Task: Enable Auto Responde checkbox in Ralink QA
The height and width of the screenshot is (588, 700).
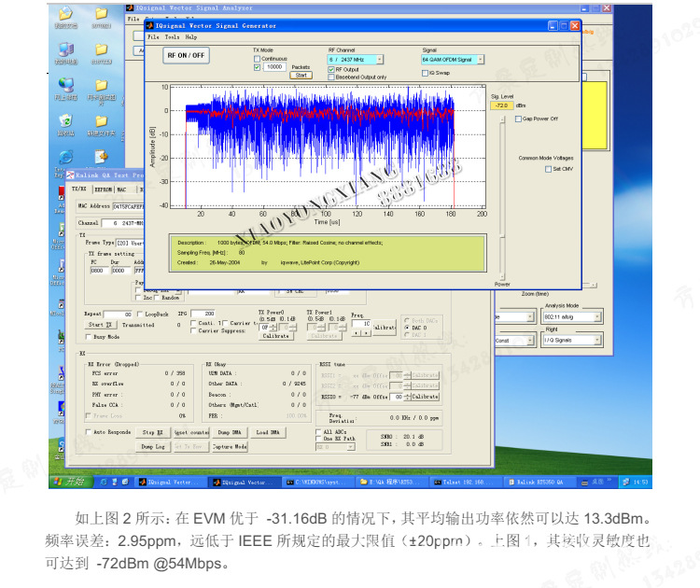Action: (x=89, y=432)
